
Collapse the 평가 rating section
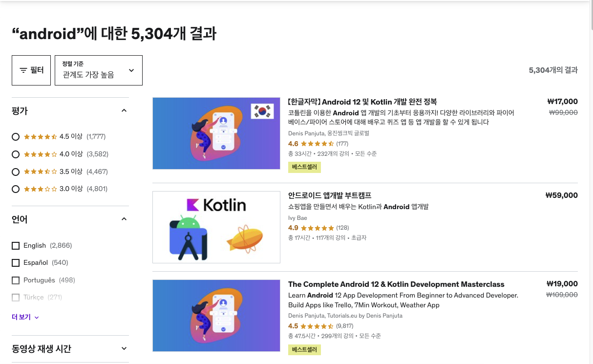[124, 110]
